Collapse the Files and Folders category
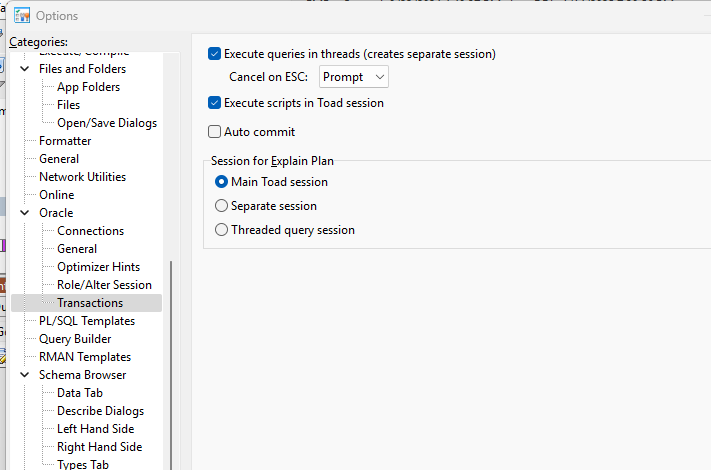Viewport: 711px width, 470px height. (x=25, y=69)
